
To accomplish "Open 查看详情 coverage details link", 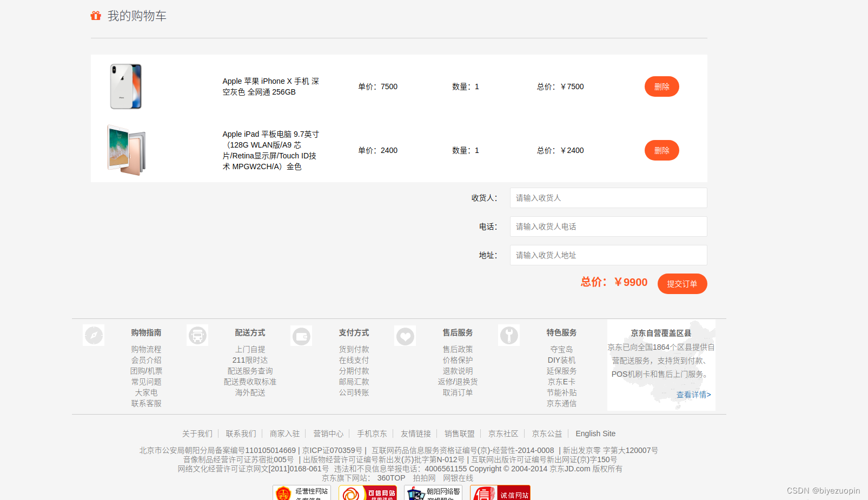I will tap(694, 395).
